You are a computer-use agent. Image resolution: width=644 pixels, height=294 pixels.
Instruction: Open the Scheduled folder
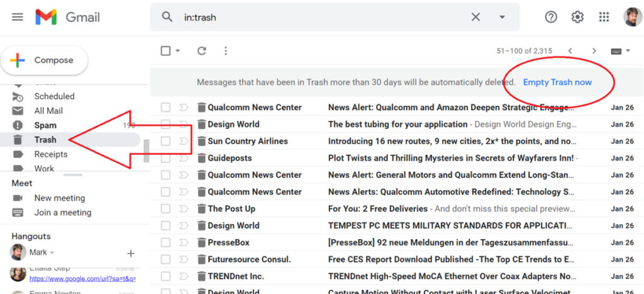(x=54, y=96)
